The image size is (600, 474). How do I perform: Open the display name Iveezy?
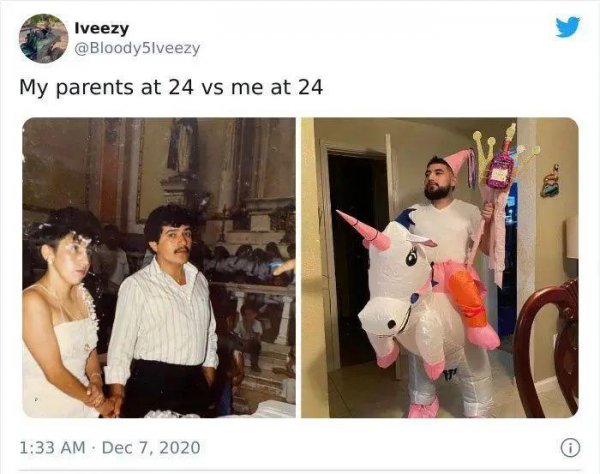coord(102,28)
